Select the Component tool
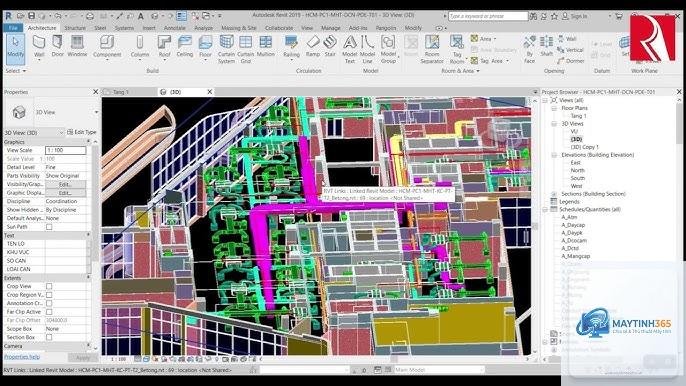The image size is (686, 386). point(107,47)
